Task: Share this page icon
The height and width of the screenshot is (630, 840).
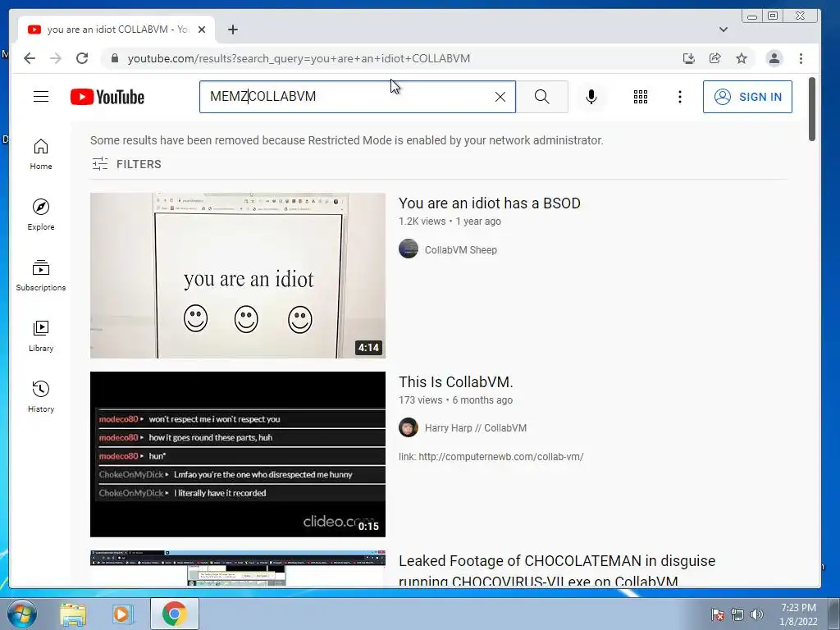Action: [x=715, y=58]
